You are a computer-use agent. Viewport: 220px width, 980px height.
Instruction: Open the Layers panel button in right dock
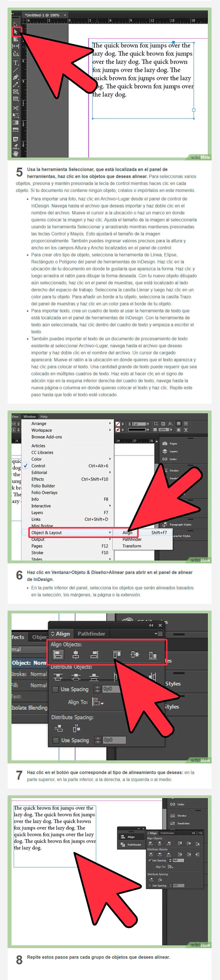coord(170,451)
